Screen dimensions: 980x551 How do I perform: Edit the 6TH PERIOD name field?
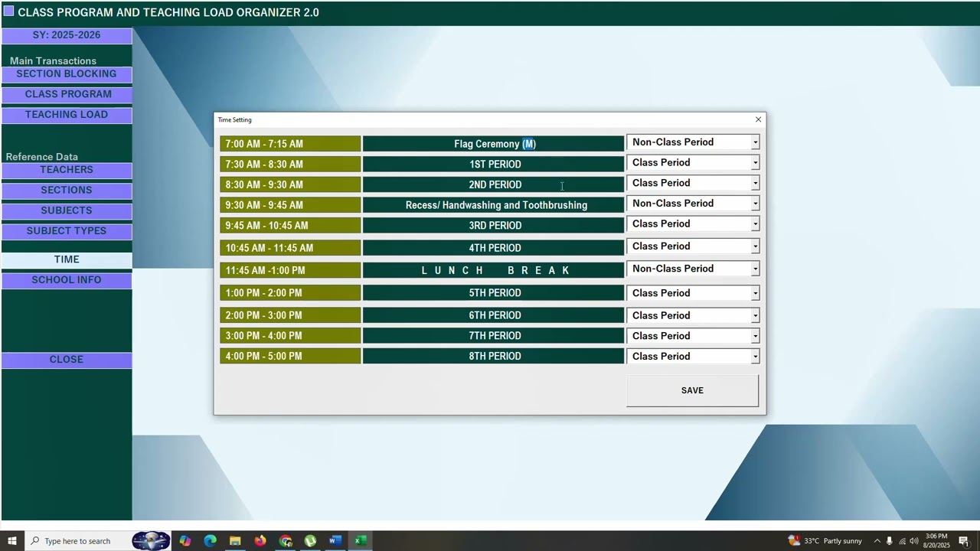pyautogui.click(x=493, y=315)
